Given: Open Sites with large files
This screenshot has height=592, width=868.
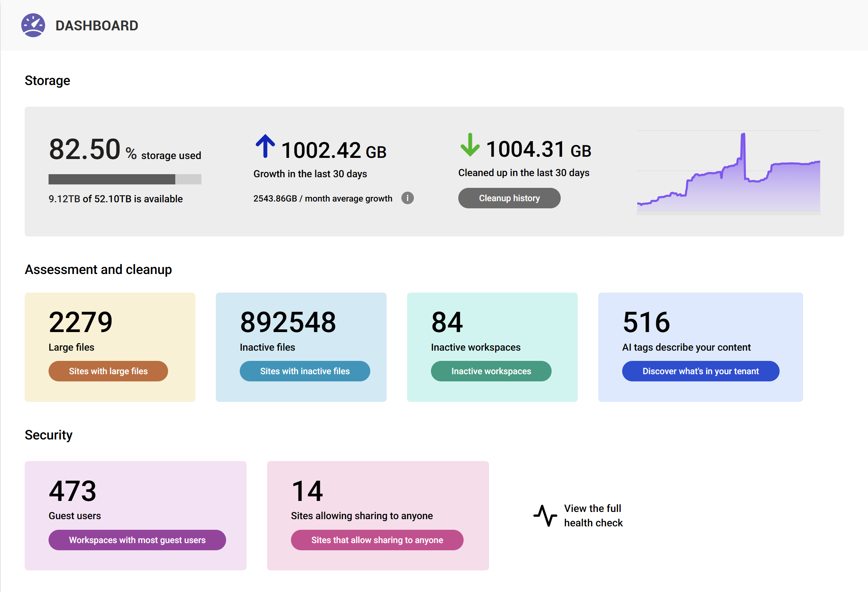Looking at the screenshot, I should (x=108, y=371).
